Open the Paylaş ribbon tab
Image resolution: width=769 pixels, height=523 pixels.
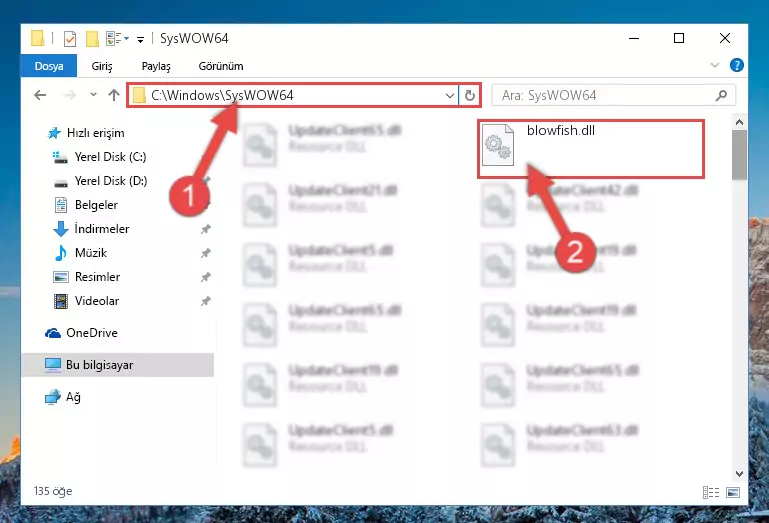[x=156, y=66]
